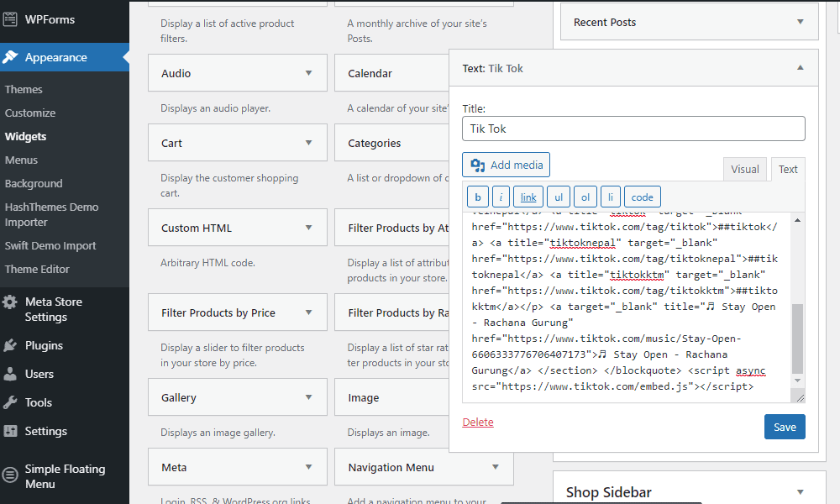Click inside the widget HTML text area

[626, 307]
